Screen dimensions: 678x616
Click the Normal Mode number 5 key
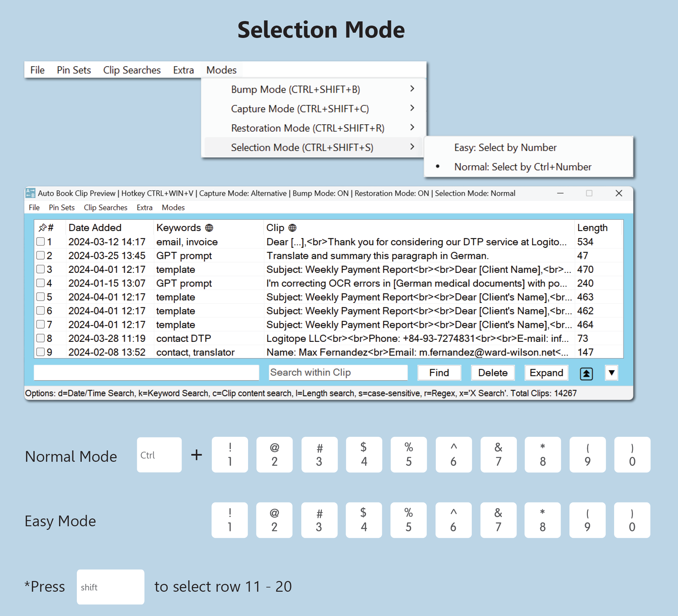[x=408, y=455]
